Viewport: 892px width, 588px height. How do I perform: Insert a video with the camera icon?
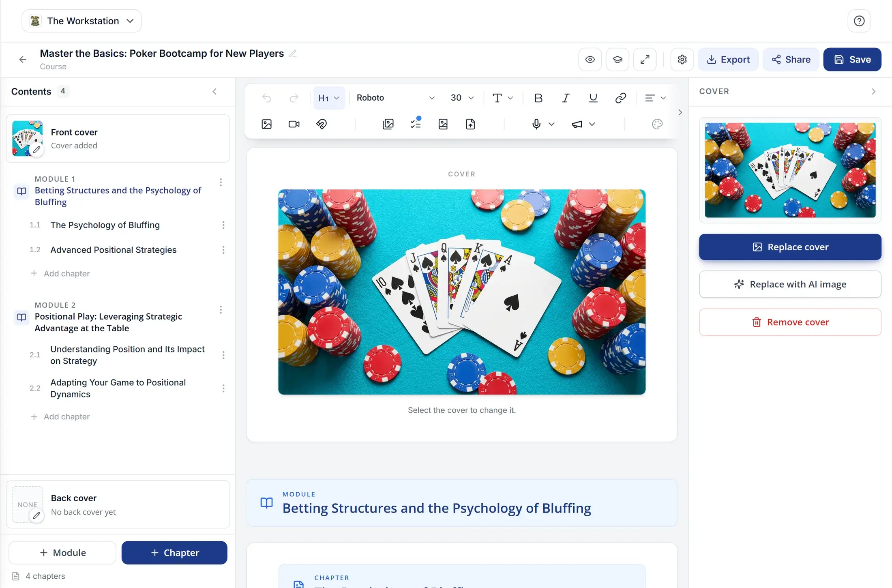(x=294, y=124)
